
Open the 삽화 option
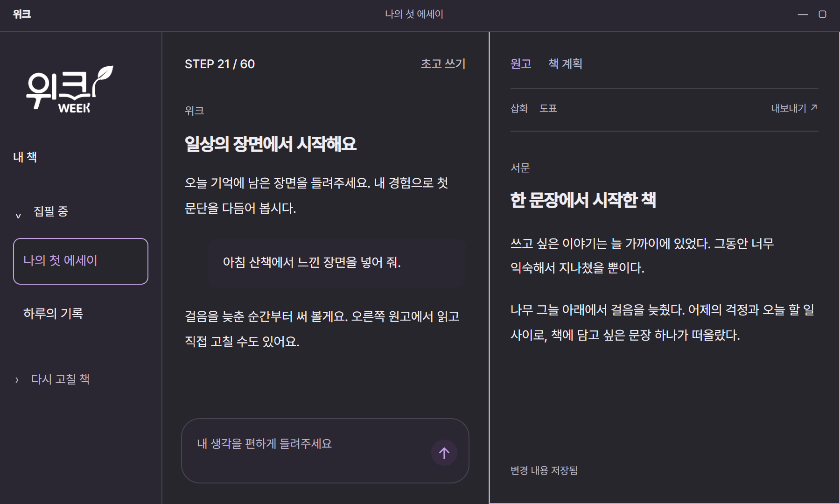(x=519, y=108)
